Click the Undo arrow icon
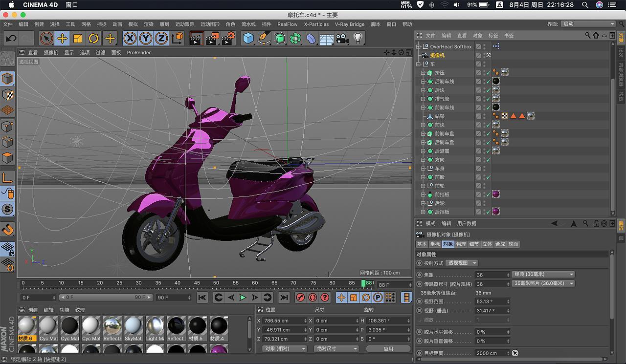The image size is (626, 364). click(x=11, y=38)
